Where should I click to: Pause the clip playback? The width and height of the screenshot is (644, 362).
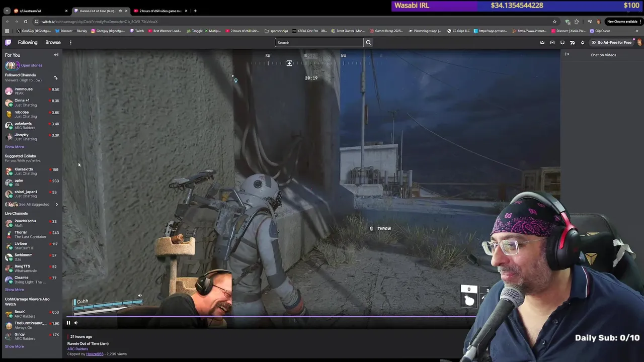pyautogui.click(x=68, y=323)
